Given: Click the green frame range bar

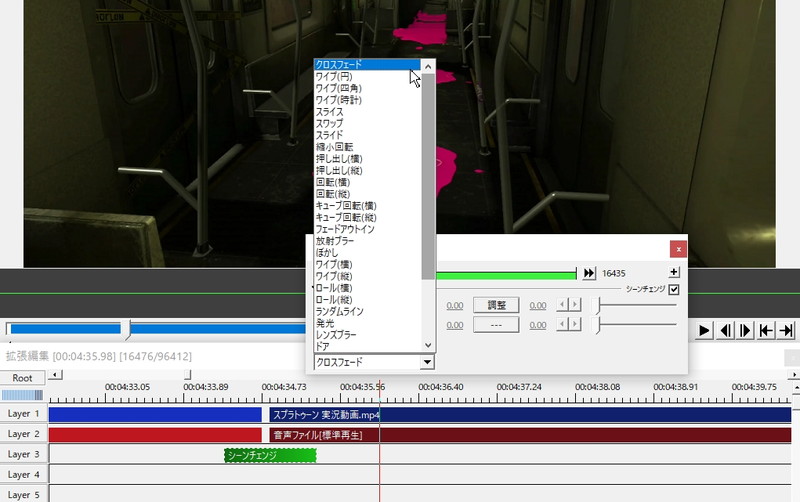Looking at the screenshot, I should point(506,275).
